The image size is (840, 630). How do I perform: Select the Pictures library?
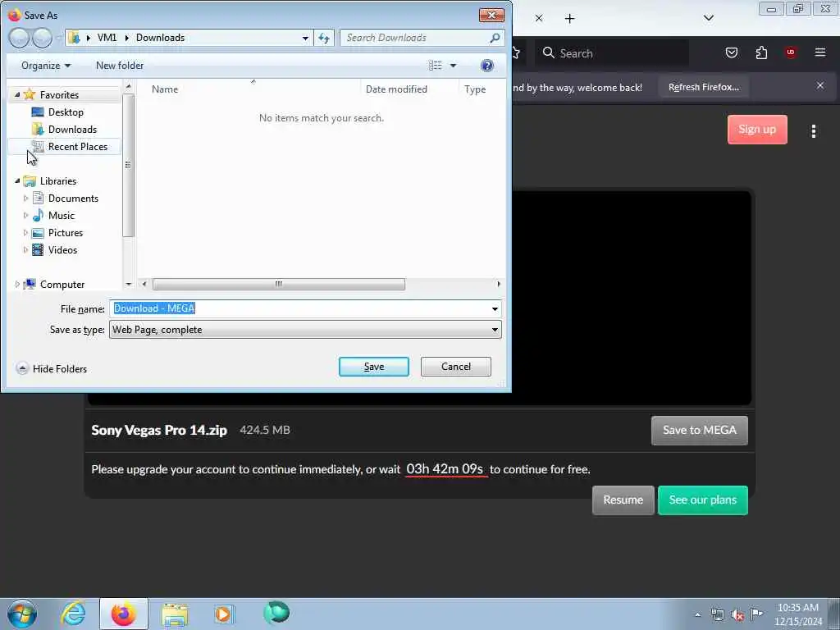coord(66,232)
